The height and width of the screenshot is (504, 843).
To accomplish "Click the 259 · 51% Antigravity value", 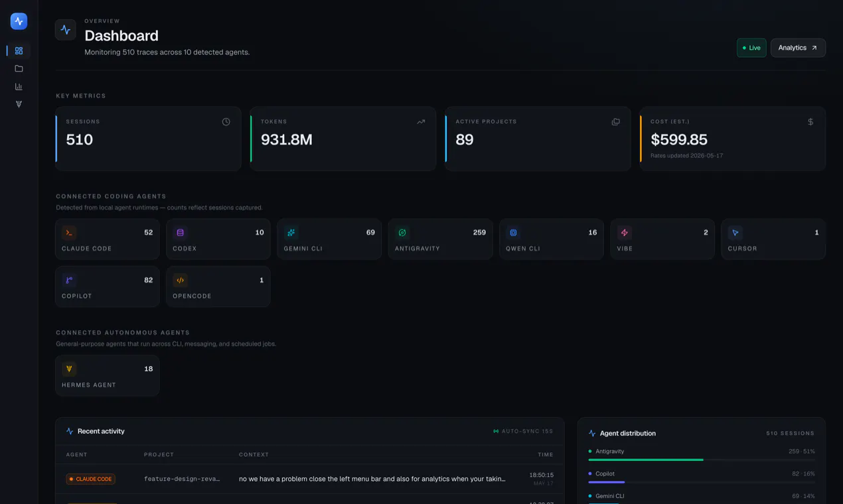I will coord(801,451).
